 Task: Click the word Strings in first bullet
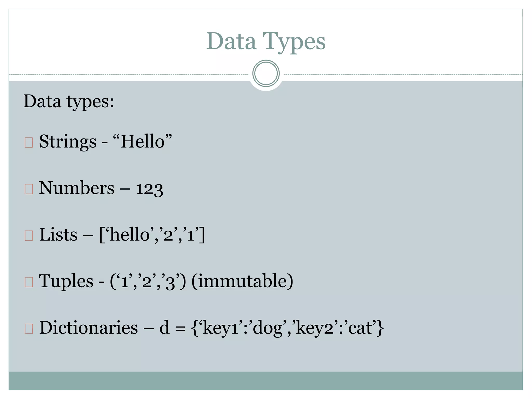(68, 142)
